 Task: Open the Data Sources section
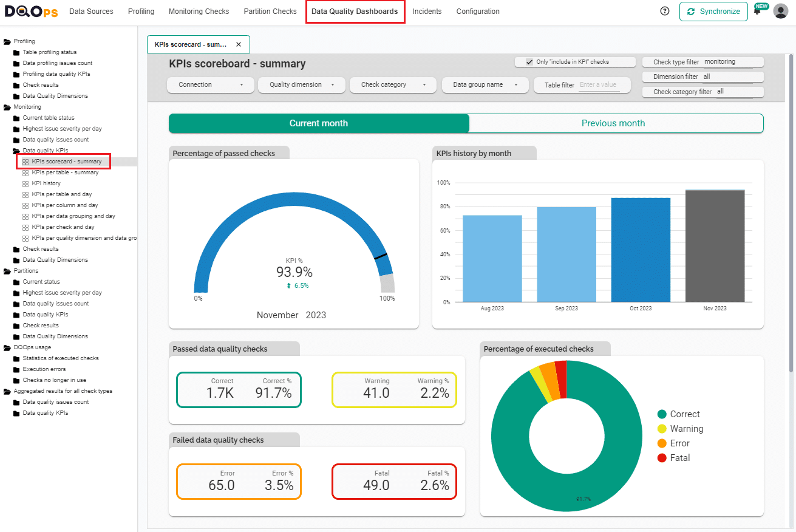pyautogui.click(x=91, y=11)
